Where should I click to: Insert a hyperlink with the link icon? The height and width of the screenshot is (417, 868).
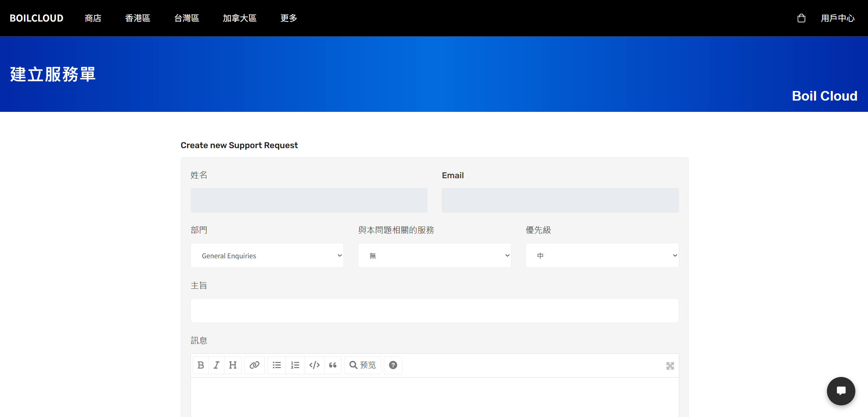[x=254, y=365]
